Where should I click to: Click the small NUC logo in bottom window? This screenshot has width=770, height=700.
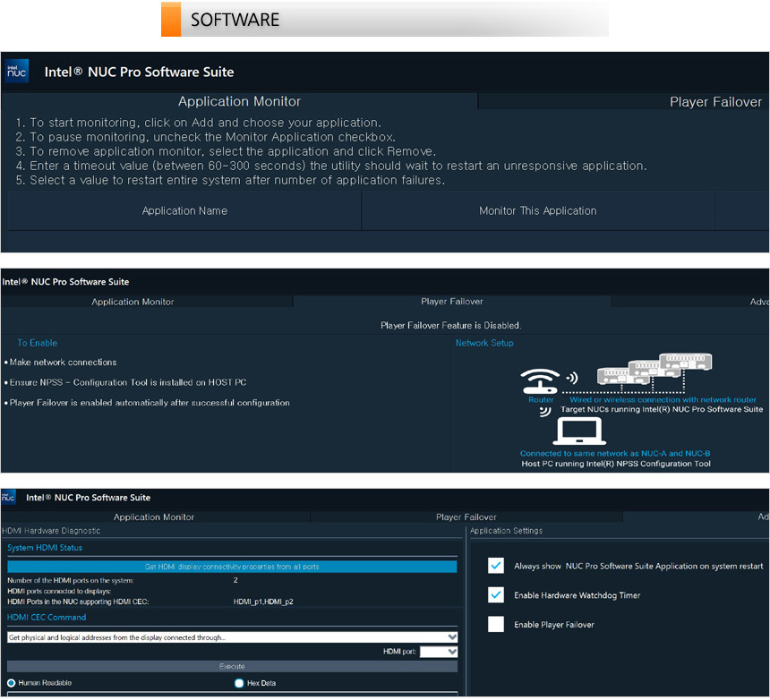click(8, 497)
